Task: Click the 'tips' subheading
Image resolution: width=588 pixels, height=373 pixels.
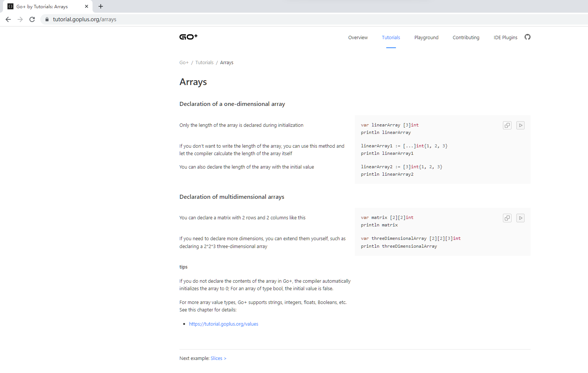Action: click(183, 267)
